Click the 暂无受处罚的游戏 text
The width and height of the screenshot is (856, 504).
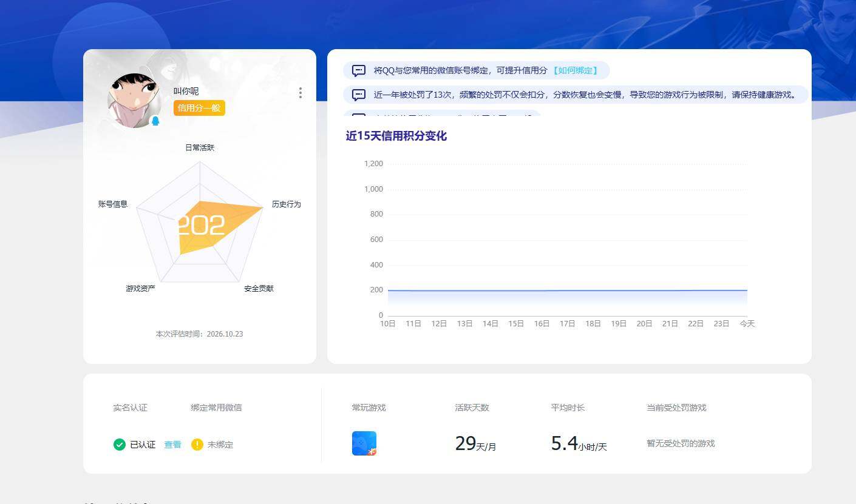pyautogui.click(x=681, y=444)
